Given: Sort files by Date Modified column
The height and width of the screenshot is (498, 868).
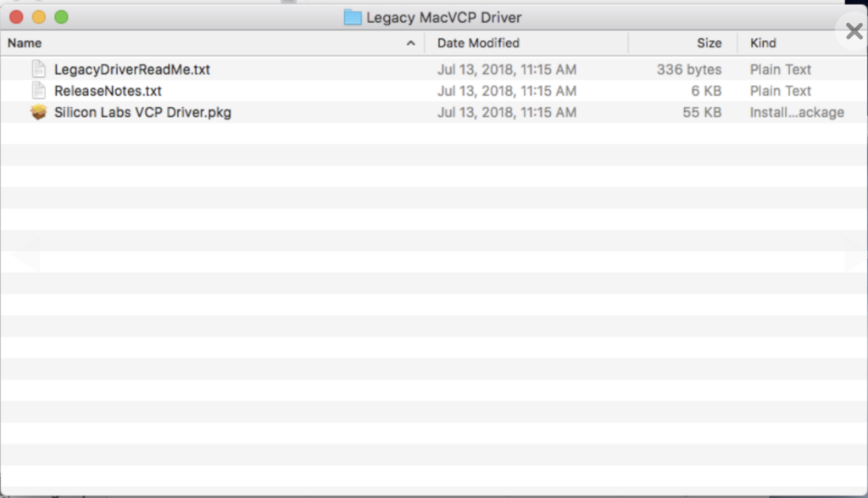Looking at the screenshot, I should [478, 43].
